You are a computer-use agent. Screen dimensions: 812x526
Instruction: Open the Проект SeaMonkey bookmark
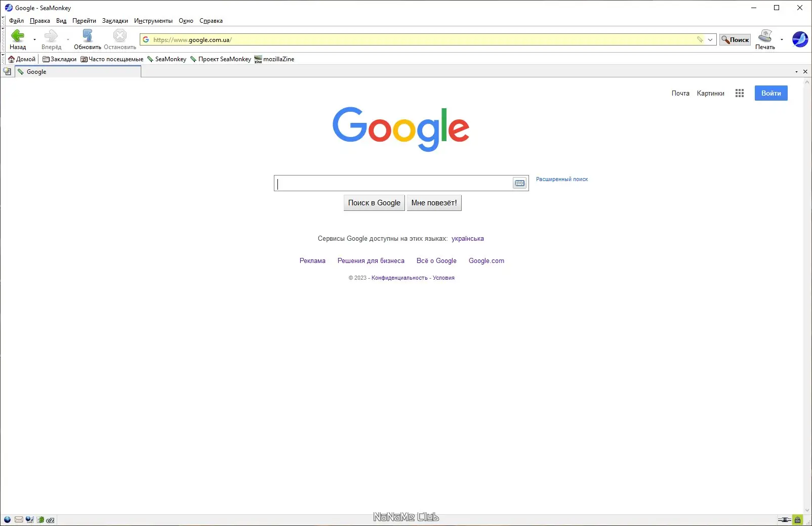220,59
